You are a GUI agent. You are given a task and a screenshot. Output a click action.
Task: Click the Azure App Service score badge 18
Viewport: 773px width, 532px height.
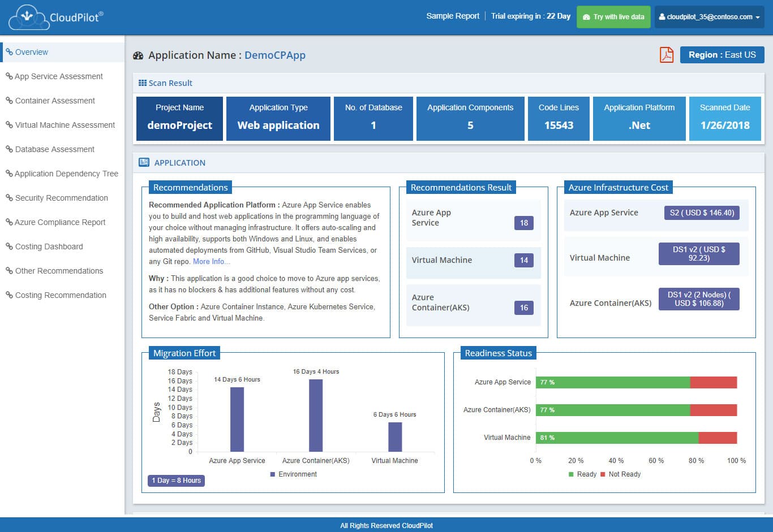click(x=524, y=223)
